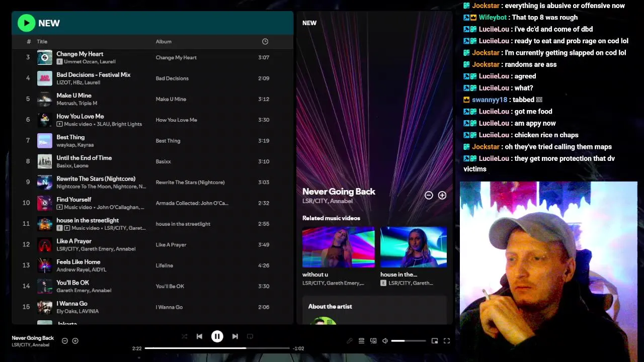This screenshot has width=644, height=362.
Task: Select the track Best Thing
Action: click(70, 137)
